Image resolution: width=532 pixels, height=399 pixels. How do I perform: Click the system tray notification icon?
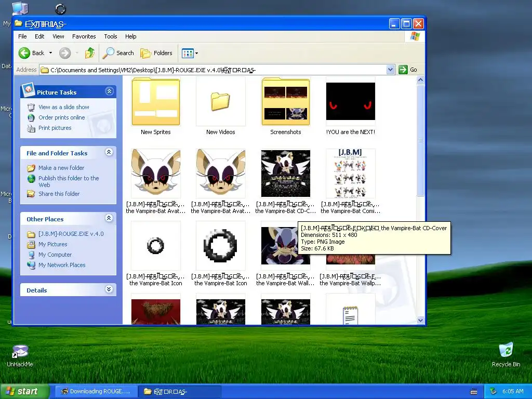(x=494, y=392)
